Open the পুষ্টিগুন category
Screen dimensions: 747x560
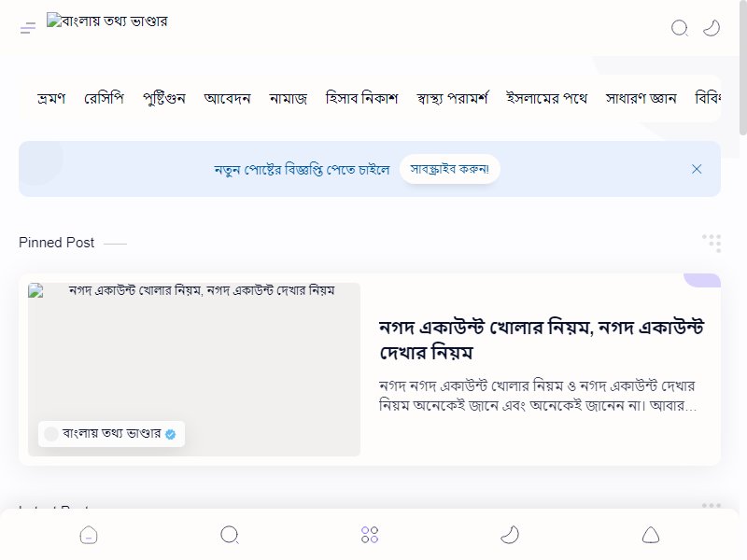[x=164, y=98]
